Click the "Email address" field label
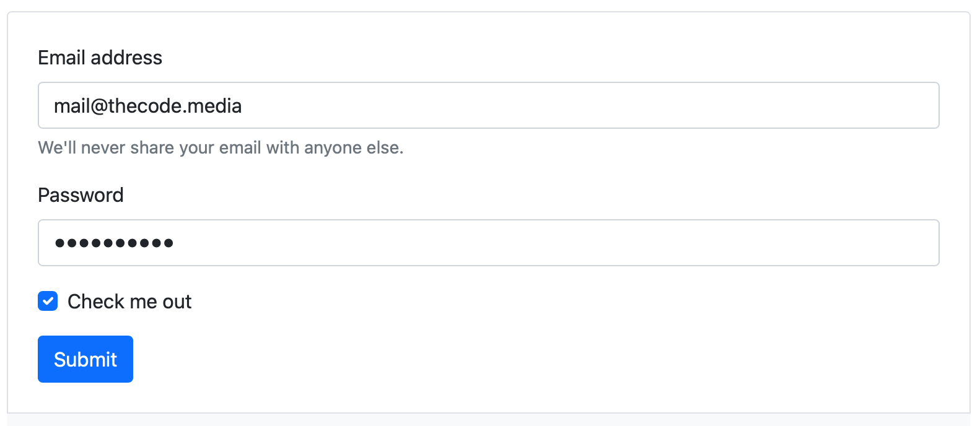 (100, 58)
